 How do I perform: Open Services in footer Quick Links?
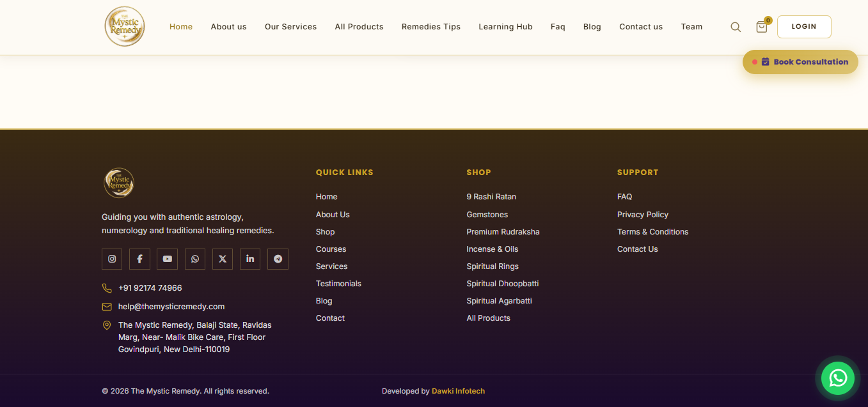(x=332, y=266)
